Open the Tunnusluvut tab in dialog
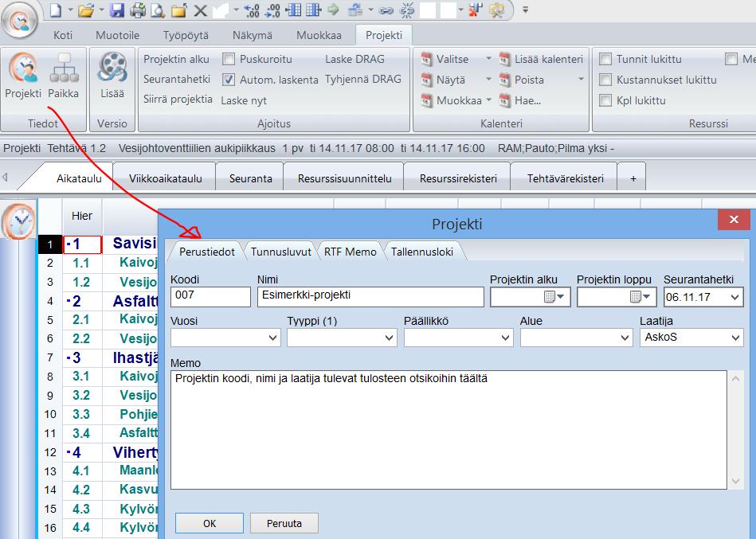Screen dimensions: 756x539 point(281,252)
